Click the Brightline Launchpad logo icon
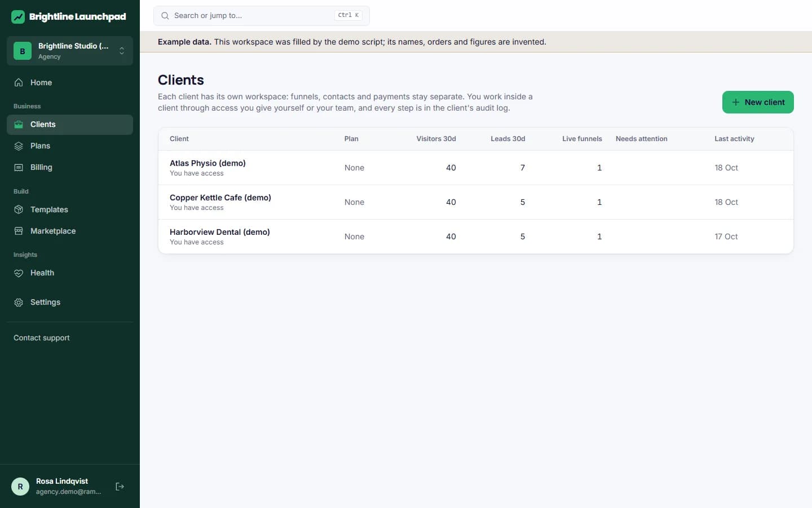Screen dimensions: 812x508 click(x=18, y=17)
